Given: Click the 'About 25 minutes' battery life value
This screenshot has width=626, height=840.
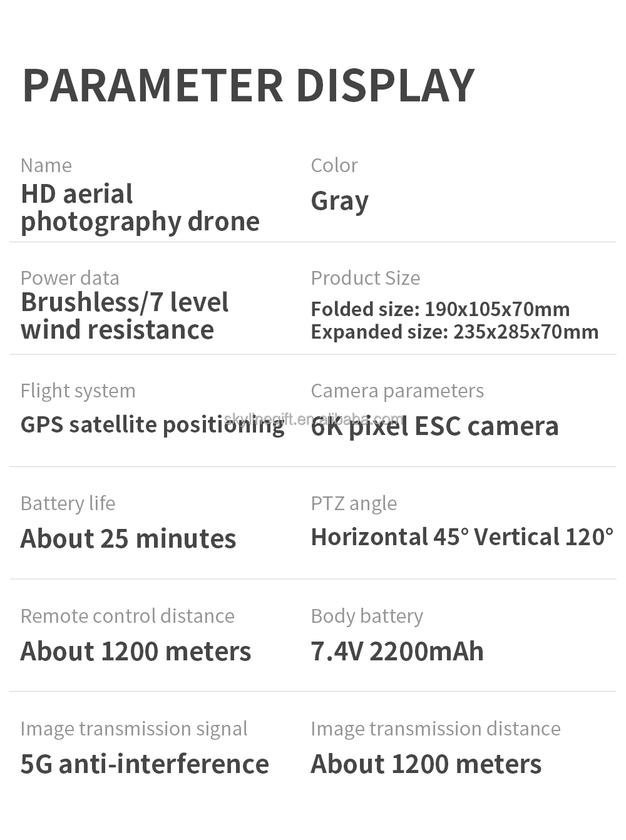Looking at the screenshot, I should [x=128, y=539].
